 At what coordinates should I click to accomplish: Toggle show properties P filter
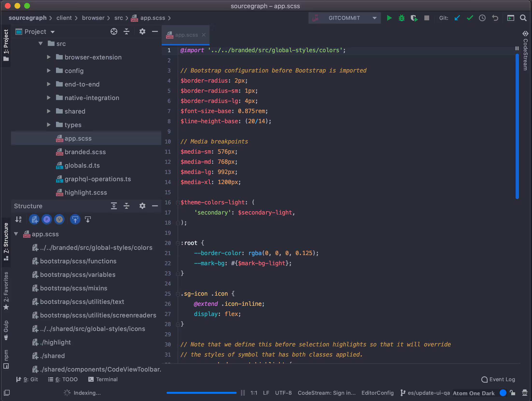coord(47,220)
